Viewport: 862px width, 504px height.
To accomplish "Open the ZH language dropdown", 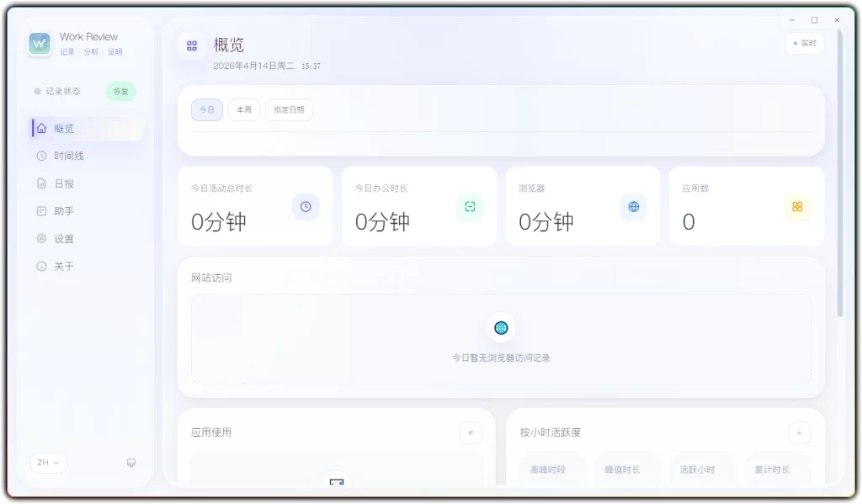I will pos(48,463).
